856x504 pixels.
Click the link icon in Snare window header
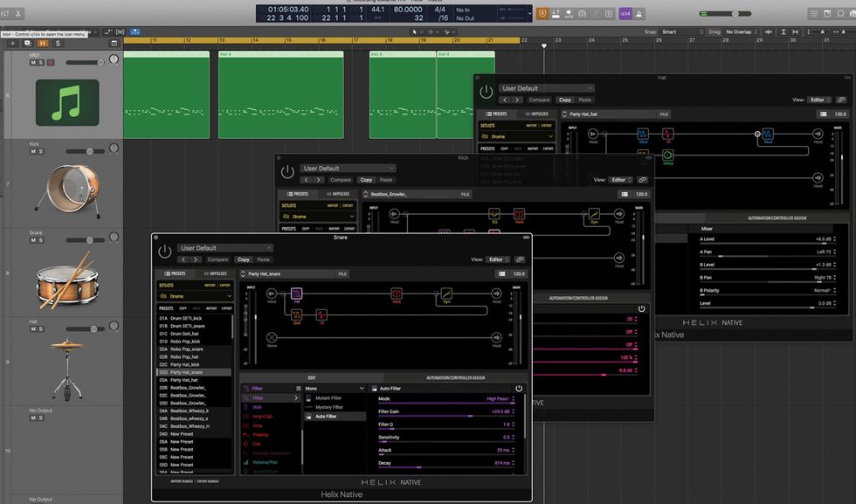[520, 259]
